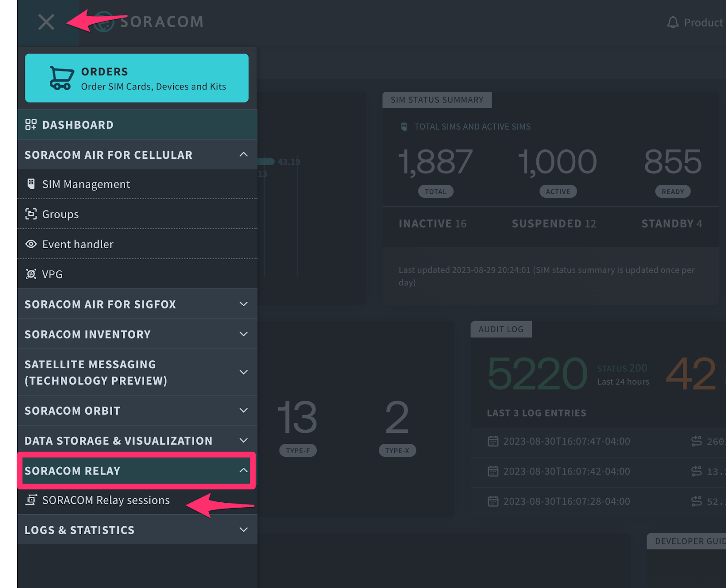726x588 pixels.
Task: Open the notification bell near Product
Action: click(673, 22)
